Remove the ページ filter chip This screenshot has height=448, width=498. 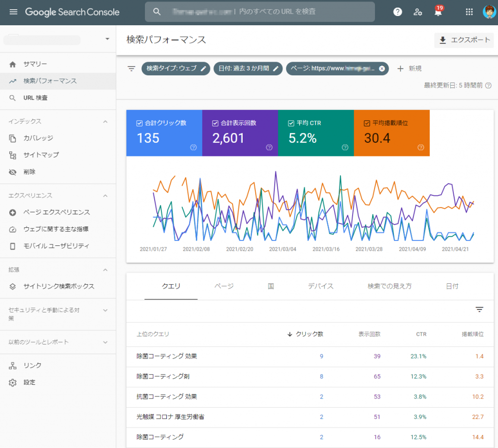(382, 69)
